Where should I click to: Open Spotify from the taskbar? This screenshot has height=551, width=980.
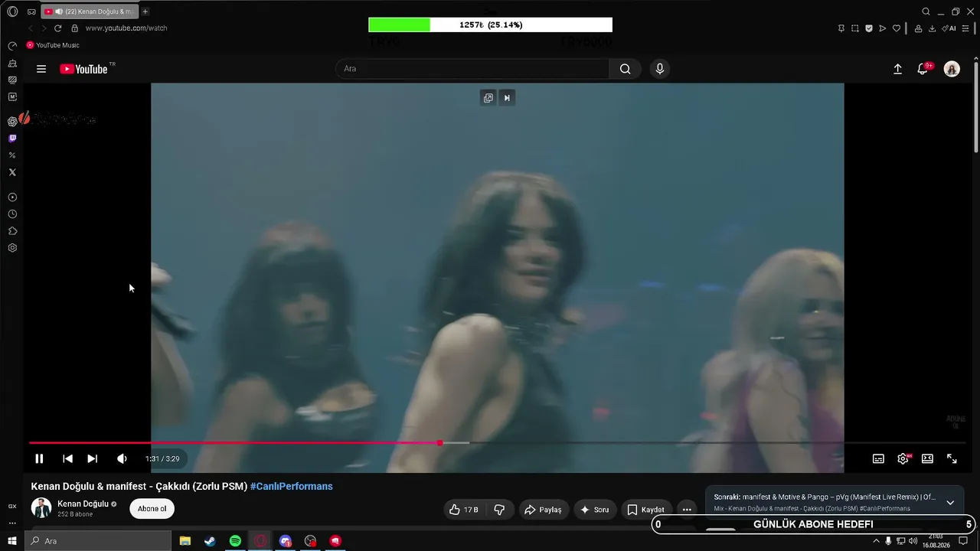coord(235,541)
